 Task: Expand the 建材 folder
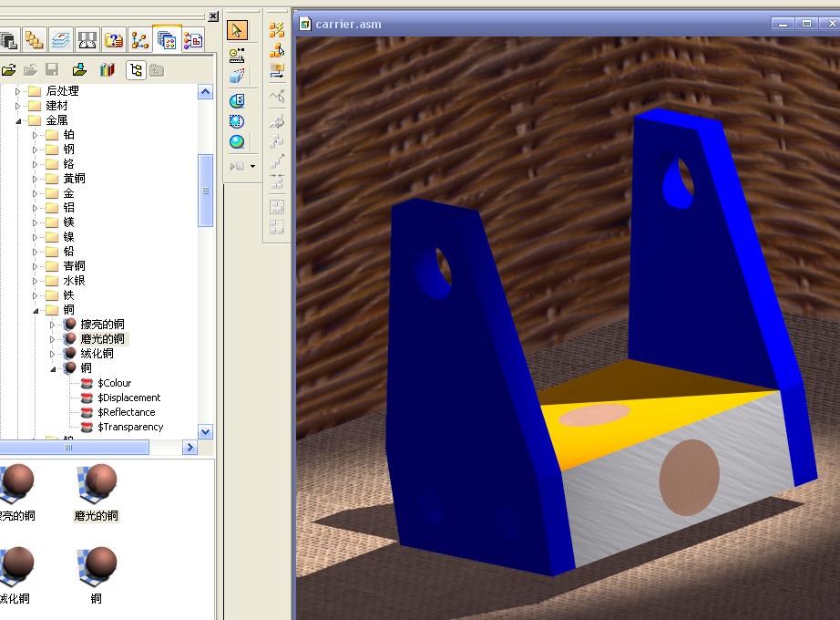(x=17, y=106)
